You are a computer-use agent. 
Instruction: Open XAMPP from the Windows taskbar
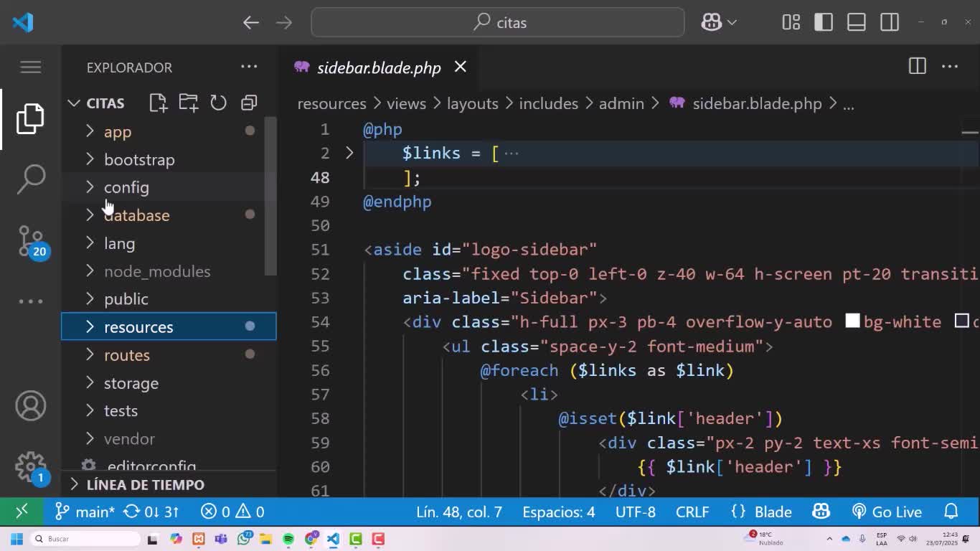coord(199,539)
